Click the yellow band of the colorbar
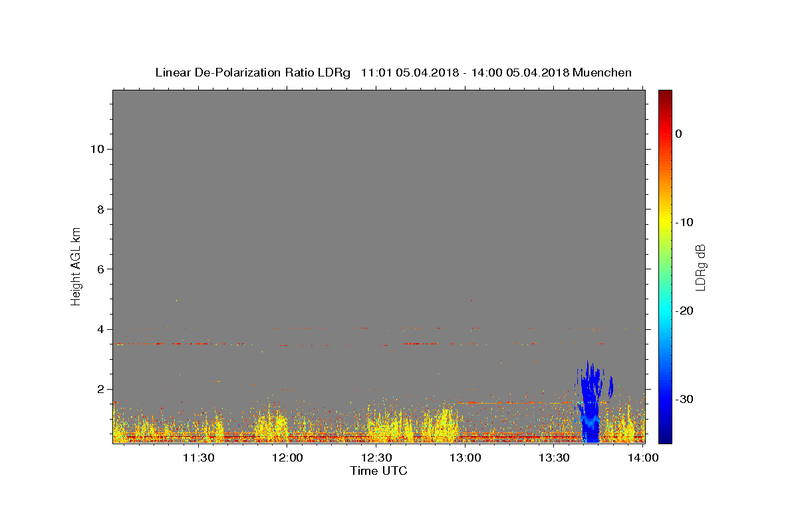 pos(665,222)
